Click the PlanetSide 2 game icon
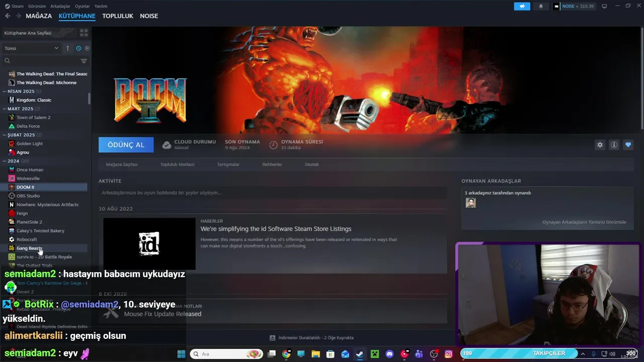This screenshot has width=644, height=362. 12,222
